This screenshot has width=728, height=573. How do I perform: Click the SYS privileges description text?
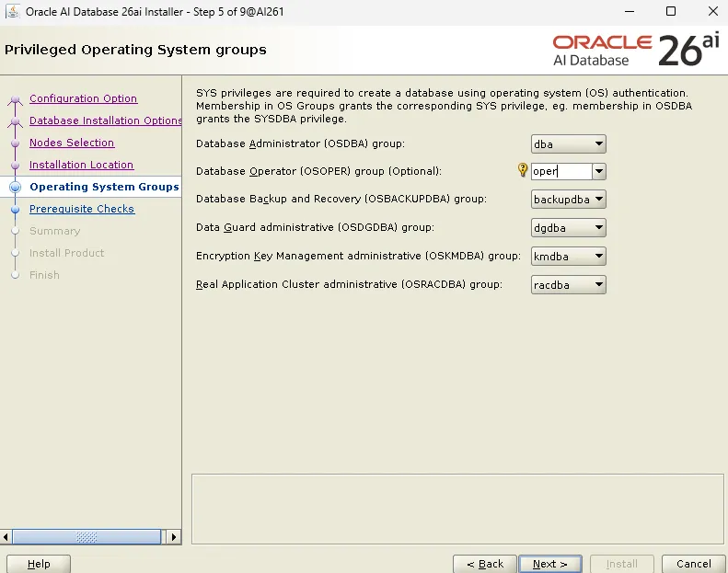[x=444, y=106]
